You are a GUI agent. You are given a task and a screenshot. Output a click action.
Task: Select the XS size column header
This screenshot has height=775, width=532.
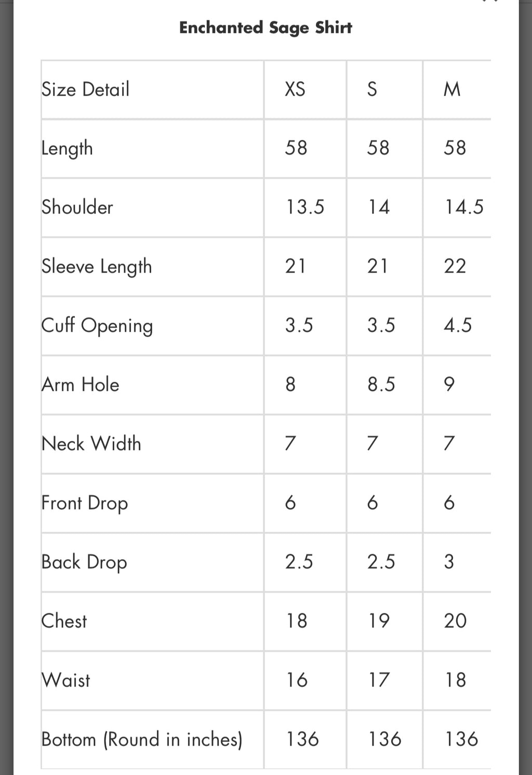pos(295,89)
